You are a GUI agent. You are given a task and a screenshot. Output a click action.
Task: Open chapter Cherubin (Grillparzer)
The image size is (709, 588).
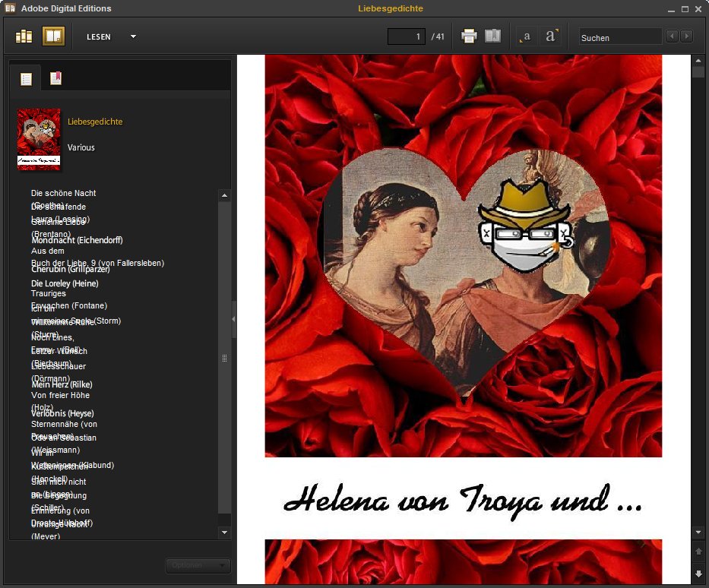pyautogui.click(x=71, y=270)
